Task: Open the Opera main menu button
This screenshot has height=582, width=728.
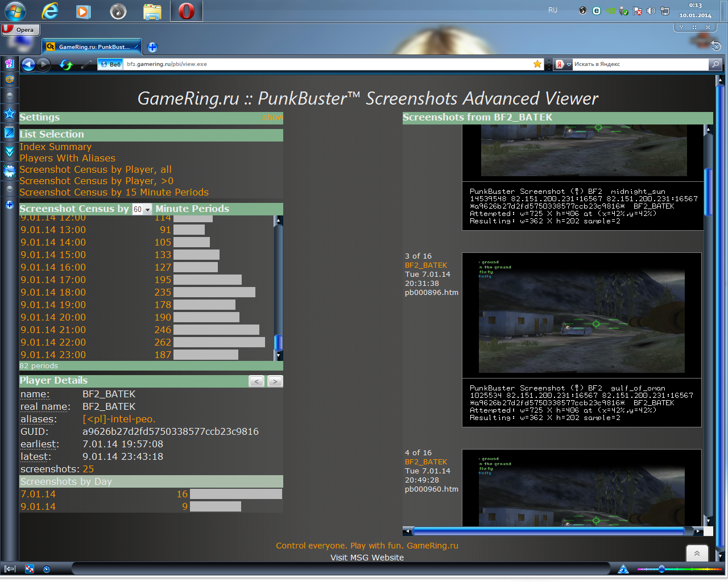Action: pos(19,30)
